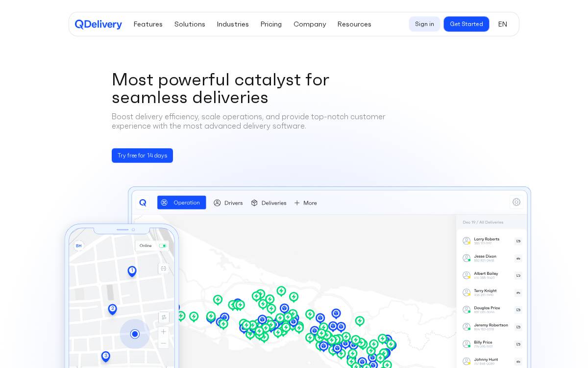Go to the Pricing page
This screenshot has width=588, height=368.
point(271,24)
